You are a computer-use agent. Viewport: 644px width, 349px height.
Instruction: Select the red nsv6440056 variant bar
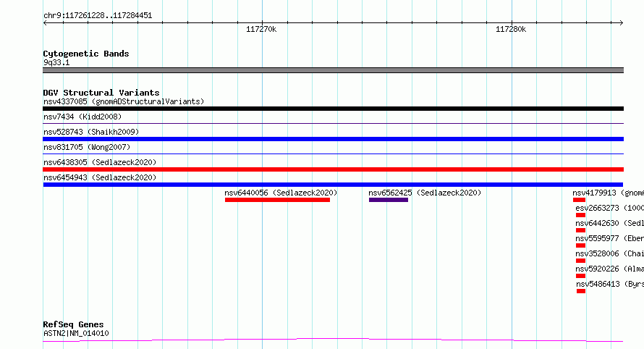[277, 200]
